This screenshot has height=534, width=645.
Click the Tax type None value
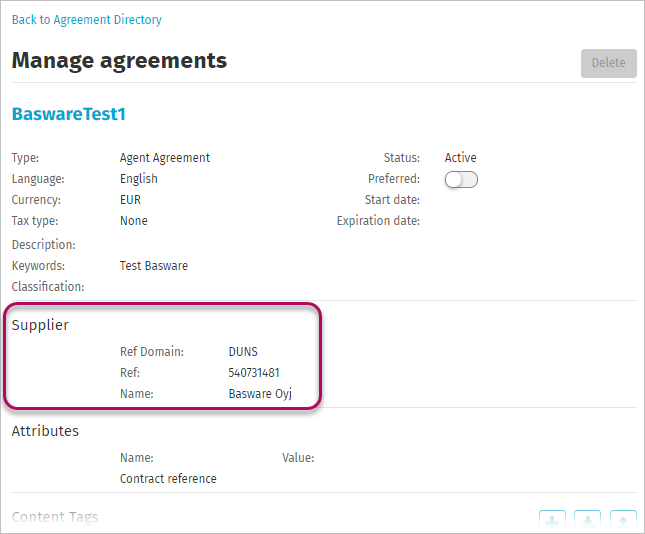tap(134, 221)
